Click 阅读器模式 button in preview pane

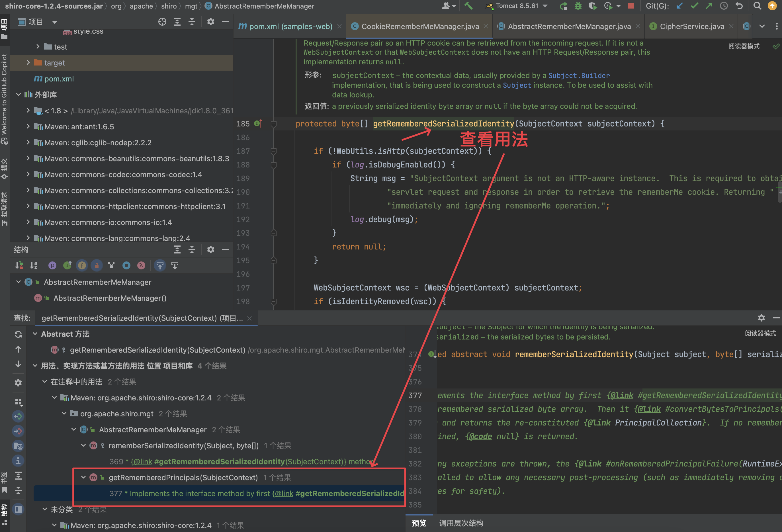coord(760,333)
